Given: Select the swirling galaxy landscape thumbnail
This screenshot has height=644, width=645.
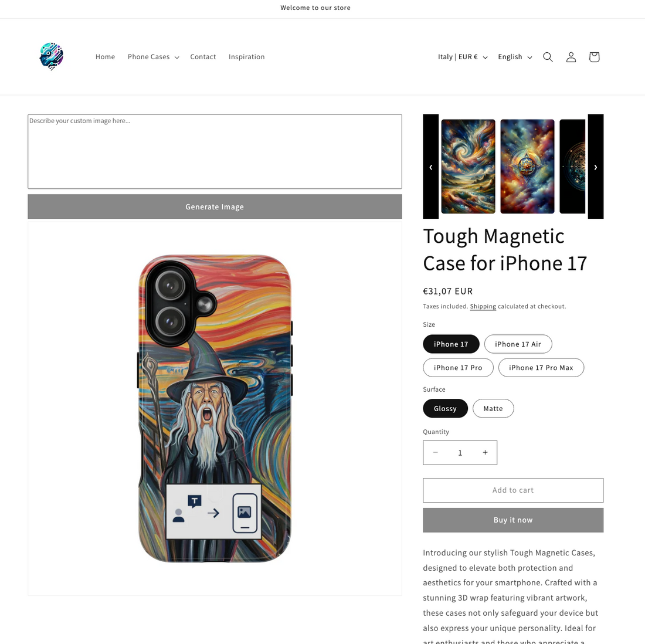Looking at the screenshot, I should click(x=468, y=166).
